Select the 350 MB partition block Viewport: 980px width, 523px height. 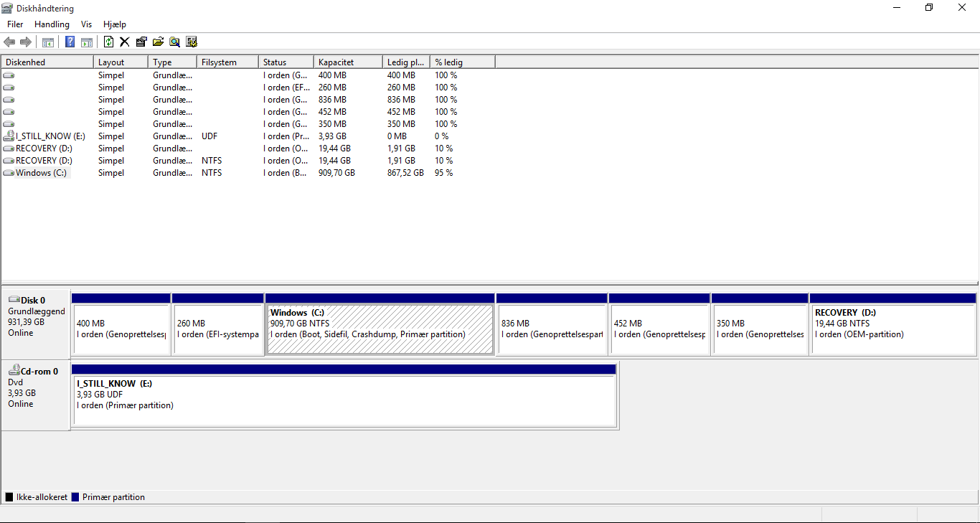(x=760, y=324)
